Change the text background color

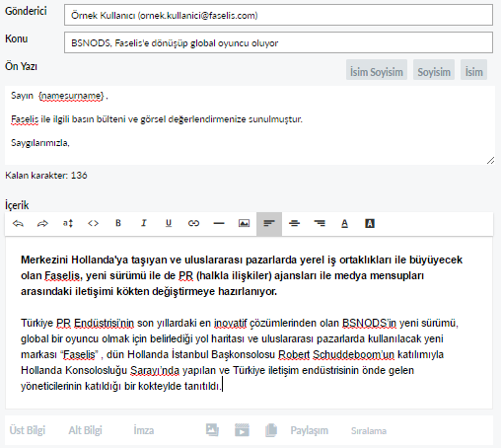point(370,224)
